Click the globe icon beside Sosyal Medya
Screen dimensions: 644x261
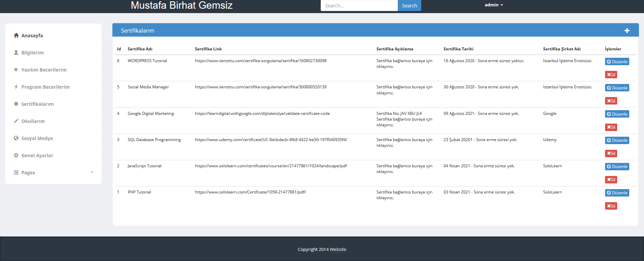pyautogui.click(x=16, y=138)
